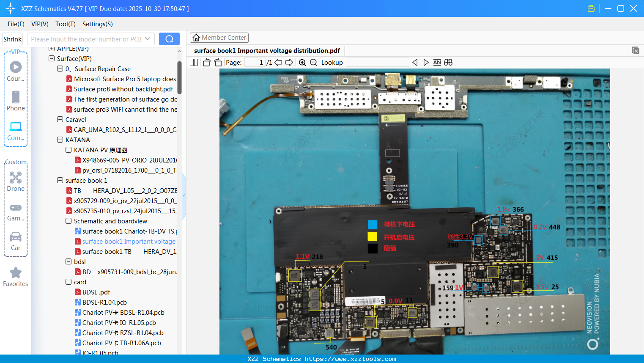The height and width of the screenshot is (363, 644).
Task: Open the Settings(S) menu
Action: (98, 24)
